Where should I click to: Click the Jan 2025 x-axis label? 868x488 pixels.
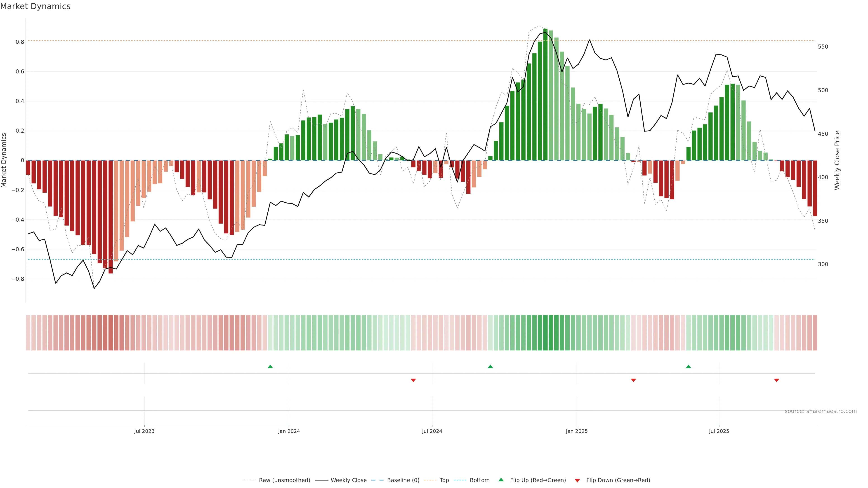click(x=577, y=431)
